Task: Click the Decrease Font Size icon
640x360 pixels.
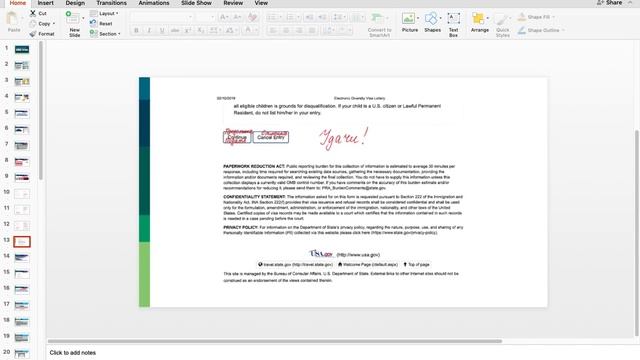Action: point(237,17)
